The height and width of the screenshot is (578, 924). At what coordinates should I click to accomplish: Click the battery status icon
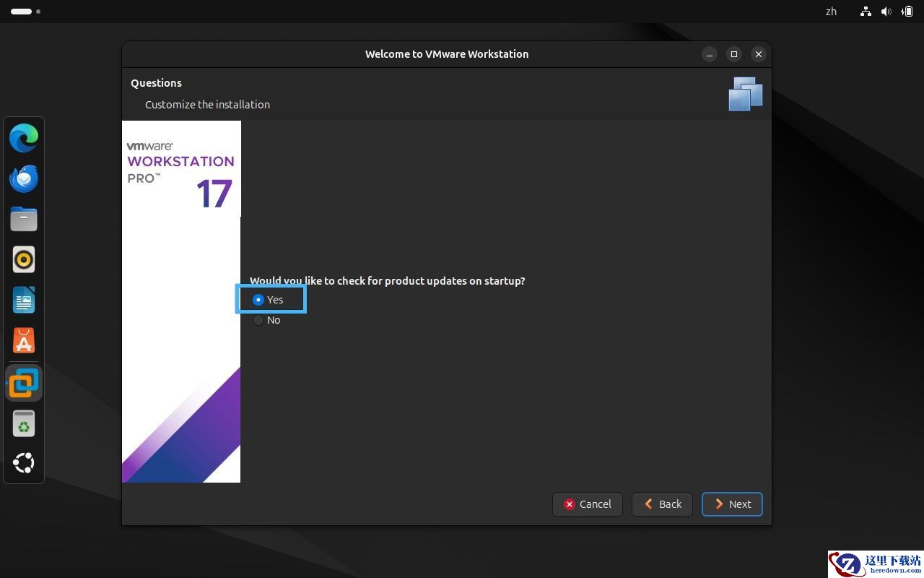[x=906, y=12]
